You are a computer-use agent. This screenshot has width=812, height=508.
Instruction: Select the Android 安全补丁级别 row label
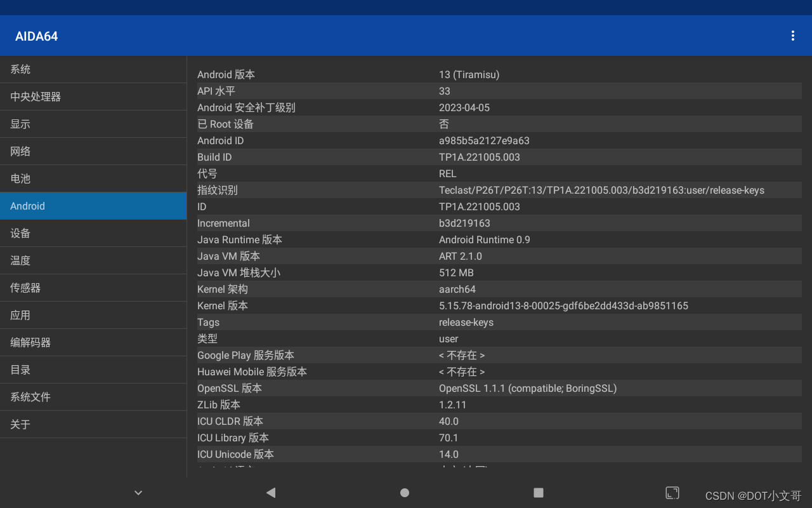pos(246,107)
